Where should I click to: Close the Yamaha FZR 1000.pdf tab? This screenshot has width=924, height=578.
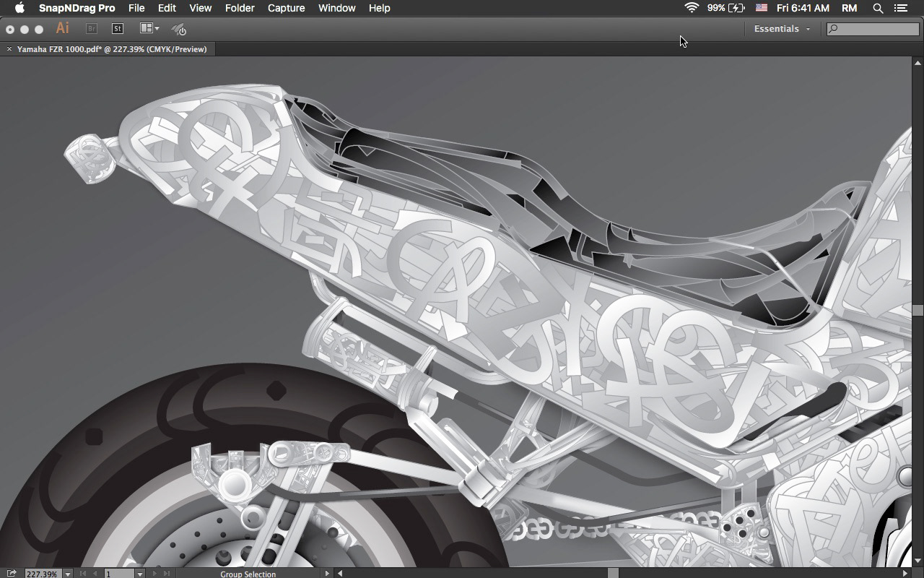point(9,49)
